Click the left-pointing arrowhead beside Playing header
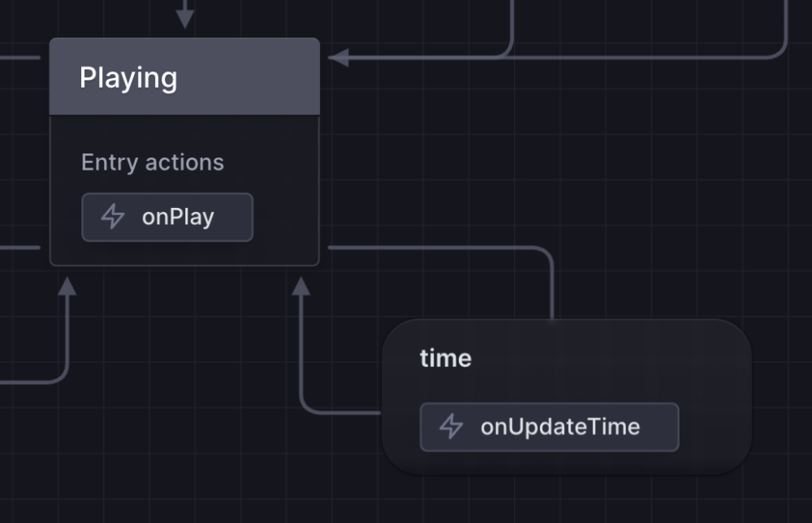This screenshot has height=523, width=812. click(x=339, y=58)
